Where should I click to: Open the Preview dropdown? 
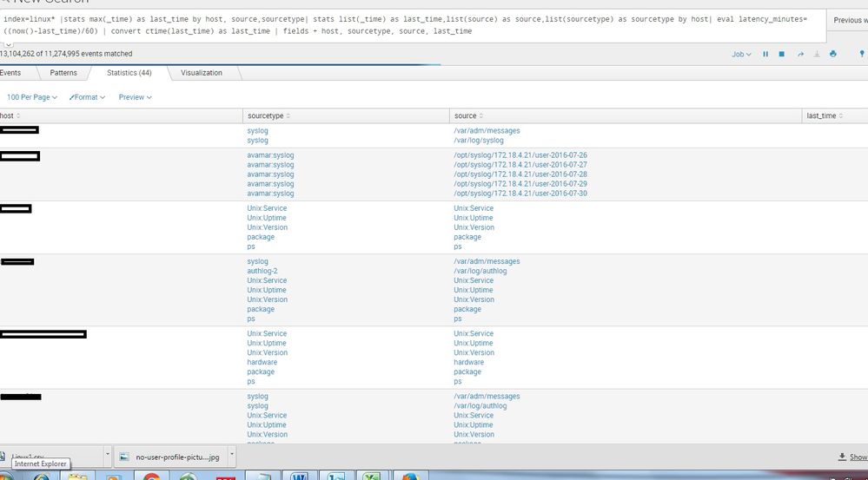(135, 97)
